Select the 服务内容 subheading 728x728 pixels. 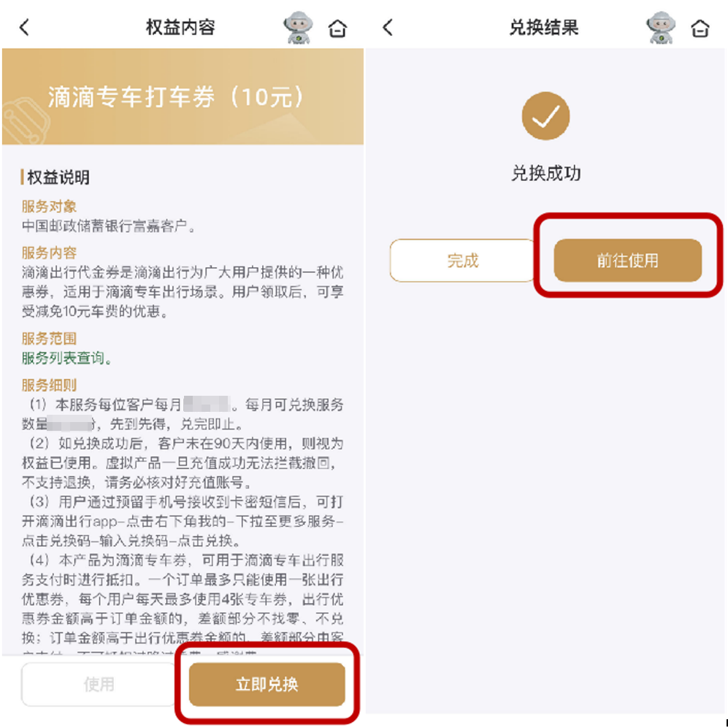[x=49, y=253]
